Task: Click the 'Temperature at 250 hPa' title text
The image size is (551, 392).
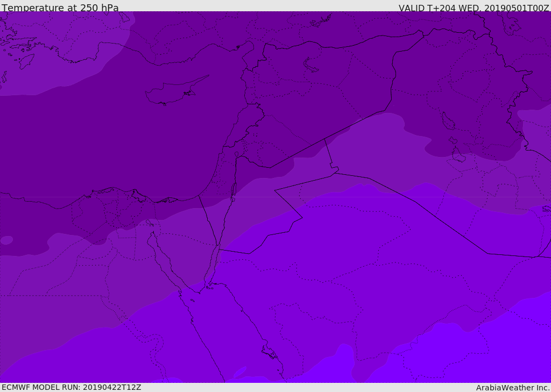Action: coord(60,8)
